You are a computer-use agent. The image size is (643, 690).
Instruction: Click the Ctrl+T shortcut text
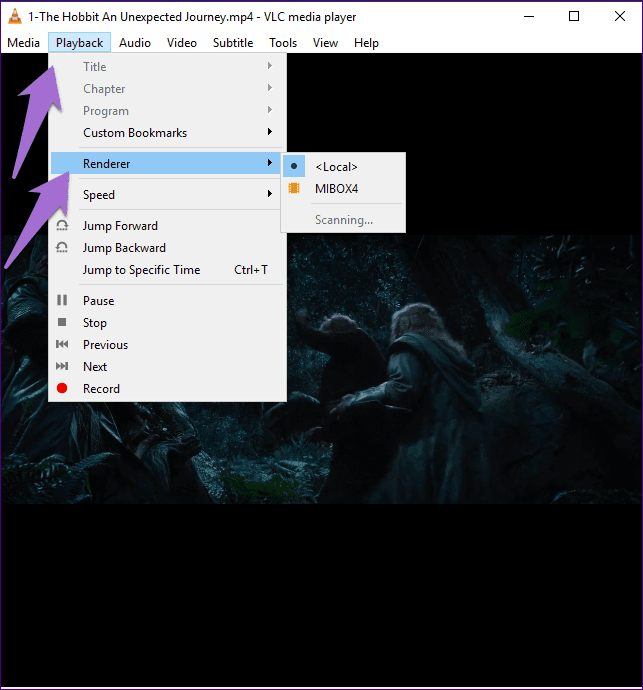point(251,270)
